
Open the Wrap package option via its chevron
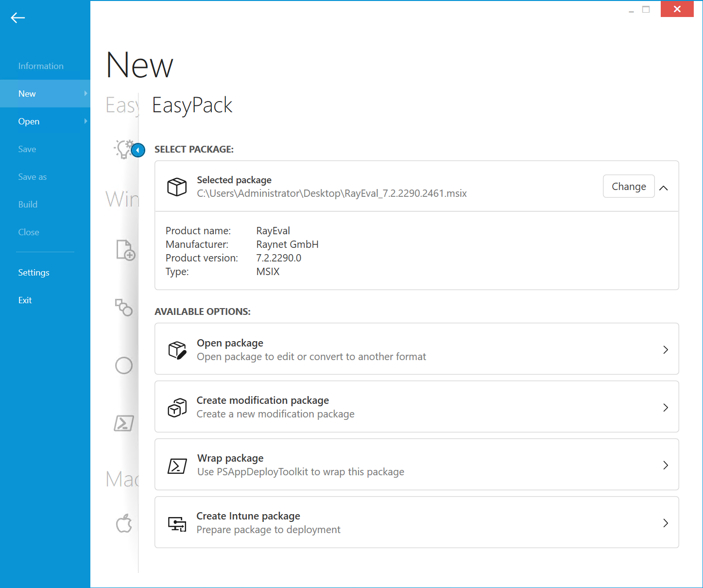[x=665, y=465]
